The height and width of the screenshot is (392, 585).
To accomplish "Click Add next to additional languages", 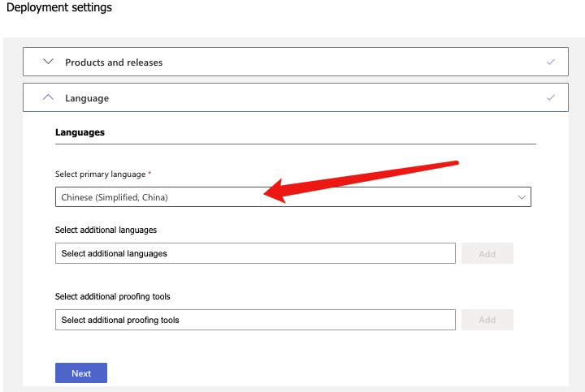I will point(487,253).
